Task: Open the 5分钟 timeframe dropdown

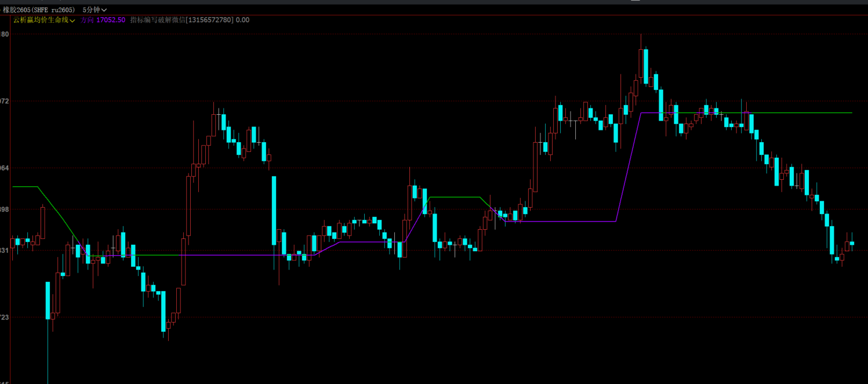Action: pos(95,10)
